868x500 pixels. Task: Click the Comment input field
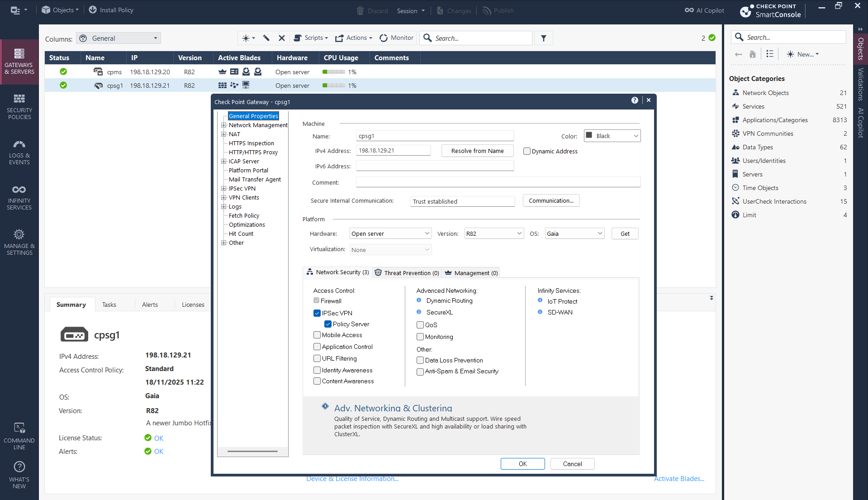coord(498,182)
